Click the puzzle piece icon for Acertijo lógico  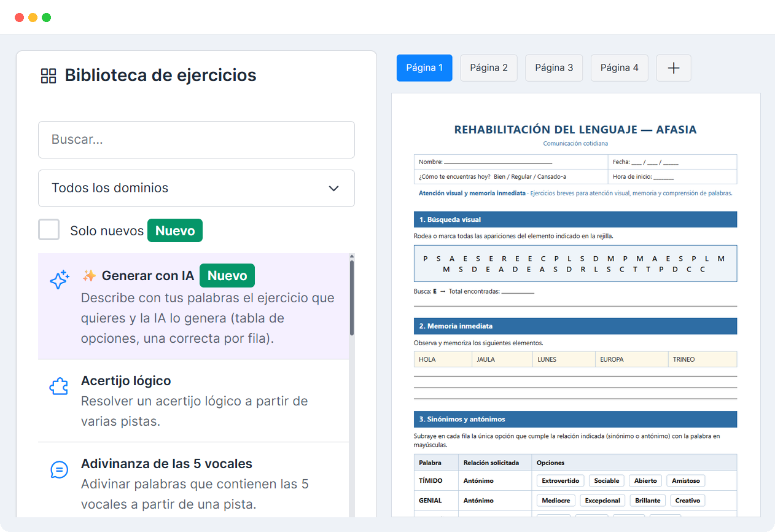[59, 386]
